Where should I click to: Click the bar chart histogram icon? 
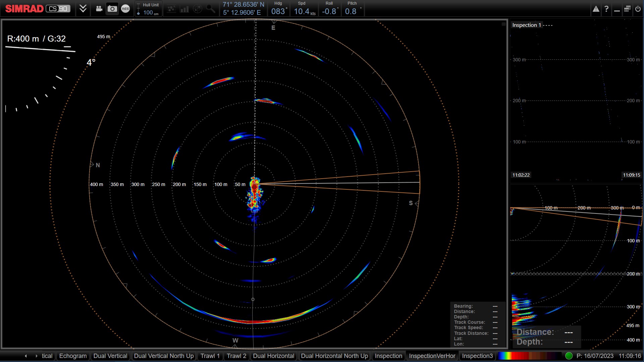tap(184, 9)
